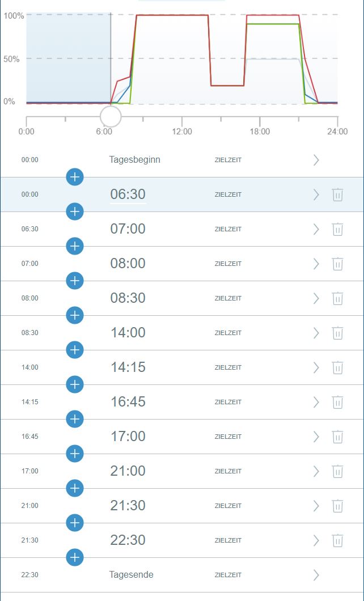Insert new time point above Tagesende
This screenshot has width=364, height=601.
(x=75, y=557)
